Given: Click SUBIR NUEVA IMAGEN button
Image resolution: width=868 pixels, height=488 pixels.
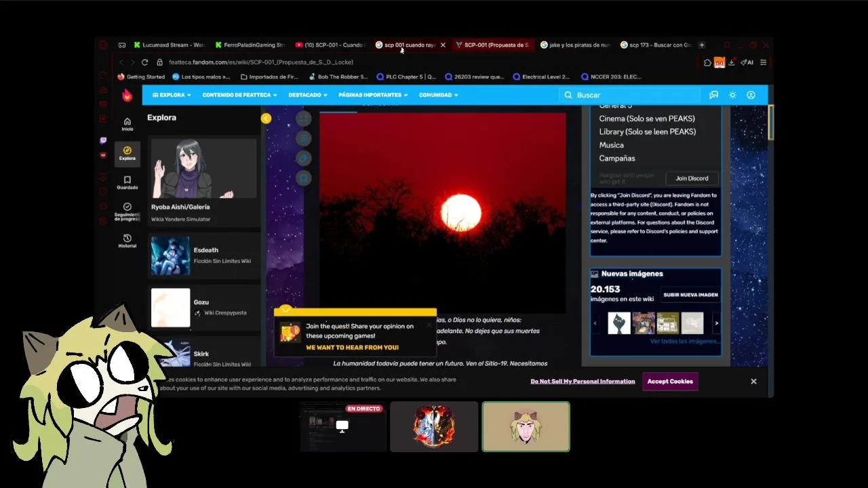Looking at the screenshot, I should (690, 295).
